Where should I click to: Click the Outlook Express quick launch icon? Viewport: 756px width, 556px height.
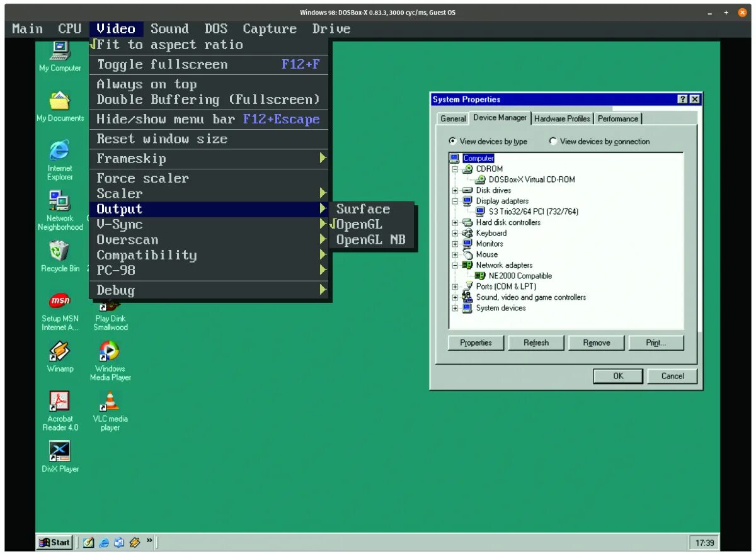point(119,542)
